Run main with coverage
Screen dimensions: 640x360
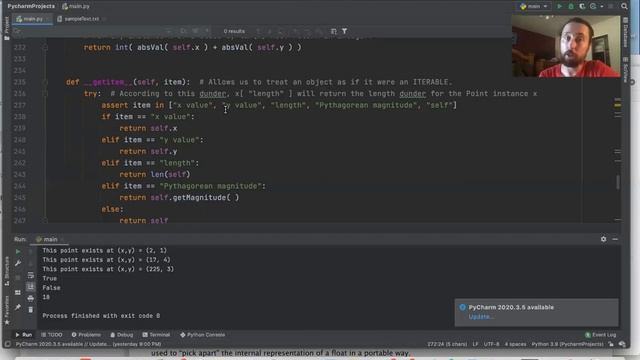click(582, 6)
